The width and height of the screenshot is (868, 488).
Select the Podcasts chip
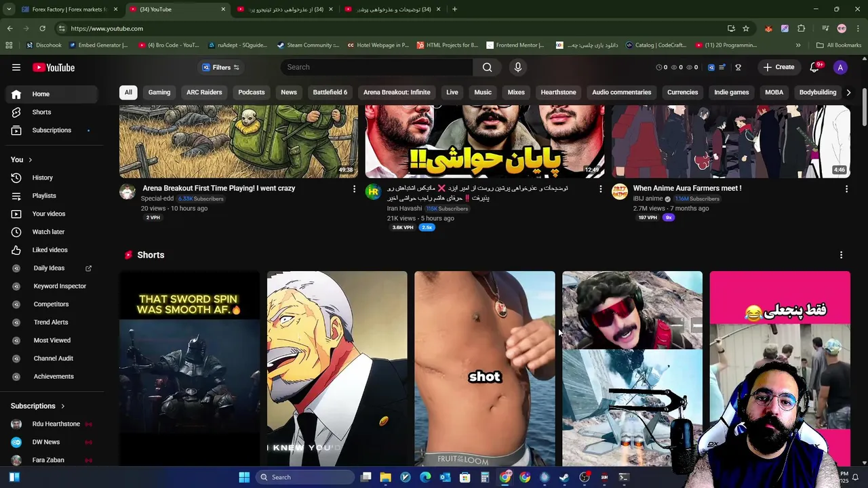pos(252,92)
